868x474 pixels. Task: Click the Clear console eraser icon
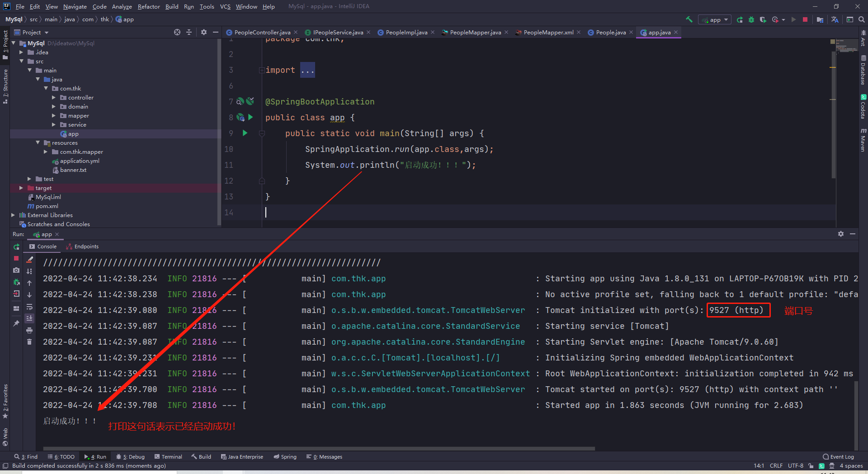[29, 259]
